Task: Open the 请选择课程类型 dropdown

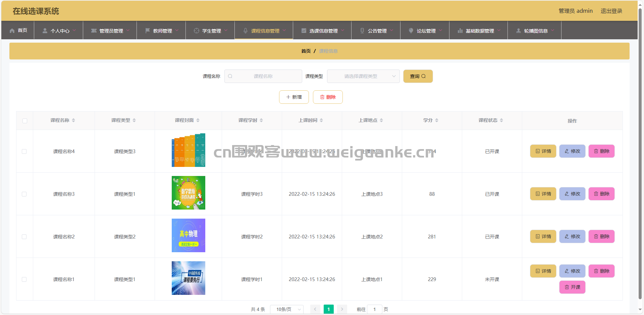Action: tap(363, 76)
